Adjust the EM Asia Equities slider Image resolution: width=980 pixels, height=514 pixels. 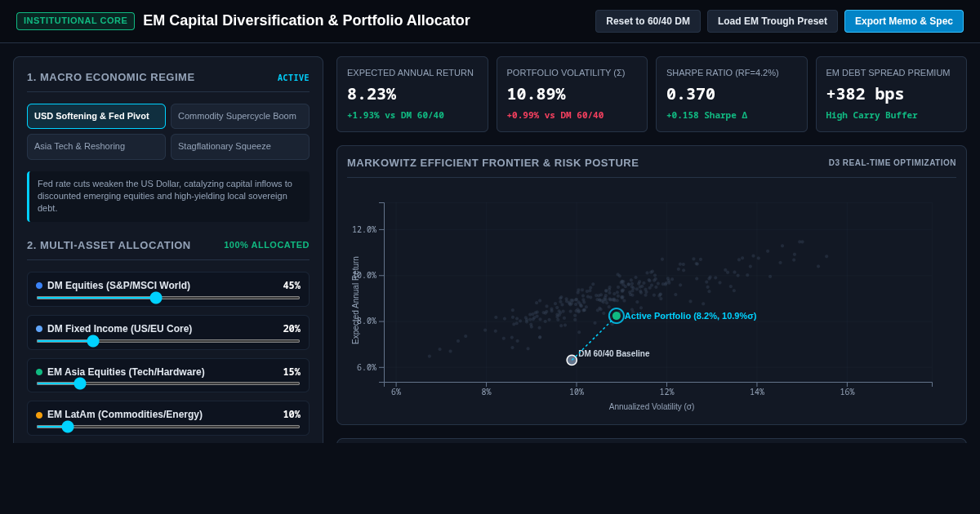pos(168,383)
